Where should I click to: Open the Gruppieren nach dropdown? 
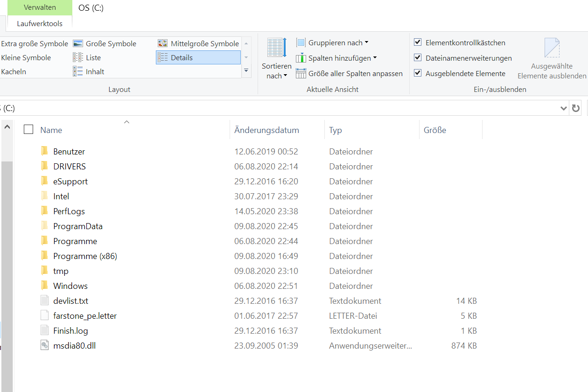332,42
